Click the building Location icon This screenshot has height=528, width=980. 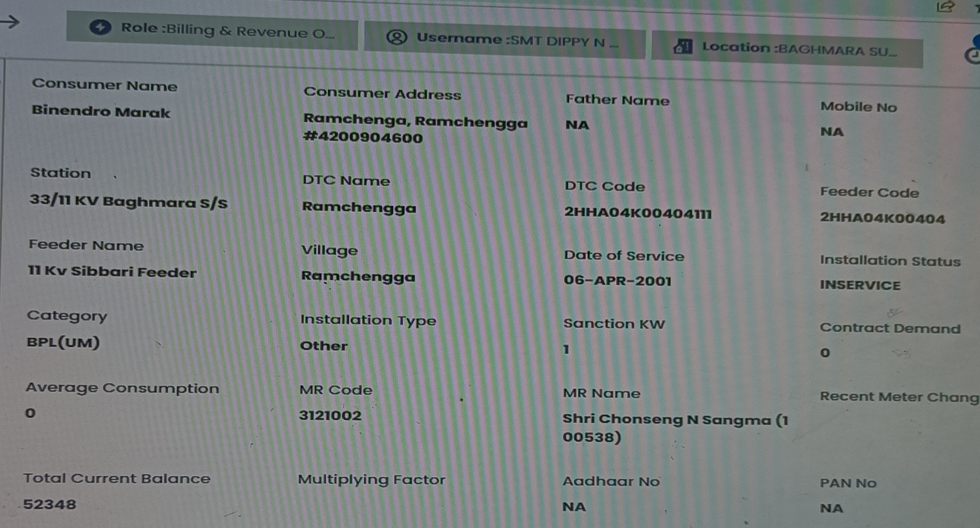pos(683,46)
